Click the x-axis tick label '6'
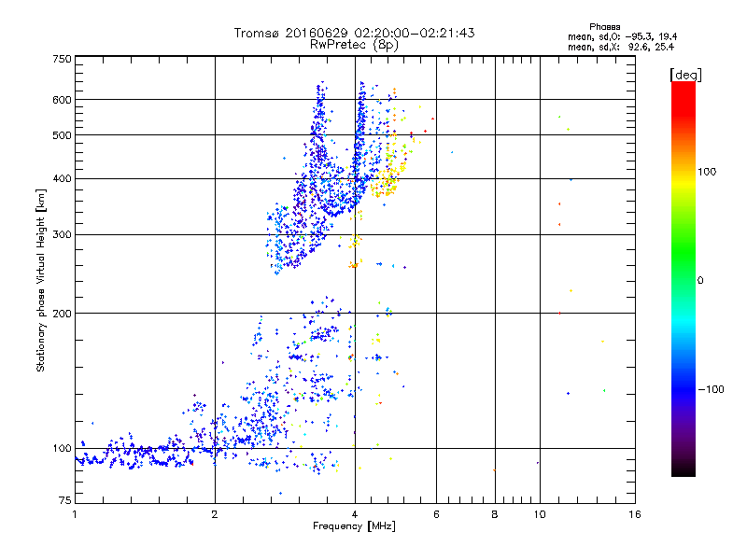 pos(436,514)
